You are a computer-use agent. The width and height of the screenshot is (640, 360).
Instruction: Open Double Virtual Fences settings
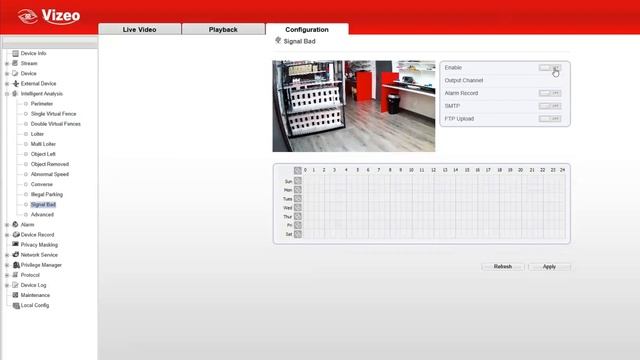pyautogui.click(x=56, y=124)
